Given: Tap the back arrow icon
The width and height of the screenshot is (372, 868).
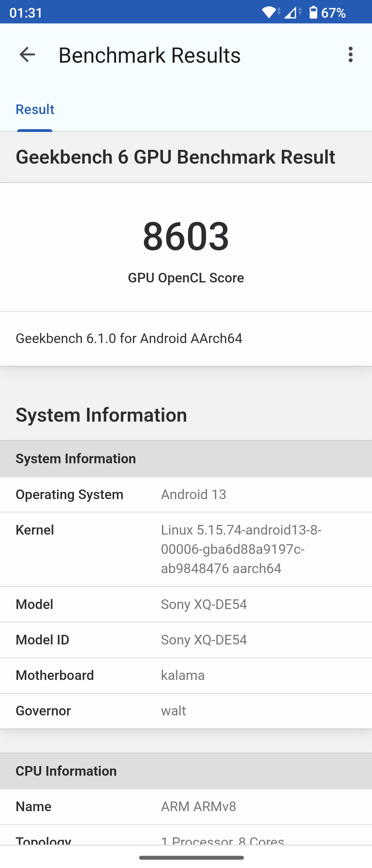Looking at the screenshot, I should 27,55.
